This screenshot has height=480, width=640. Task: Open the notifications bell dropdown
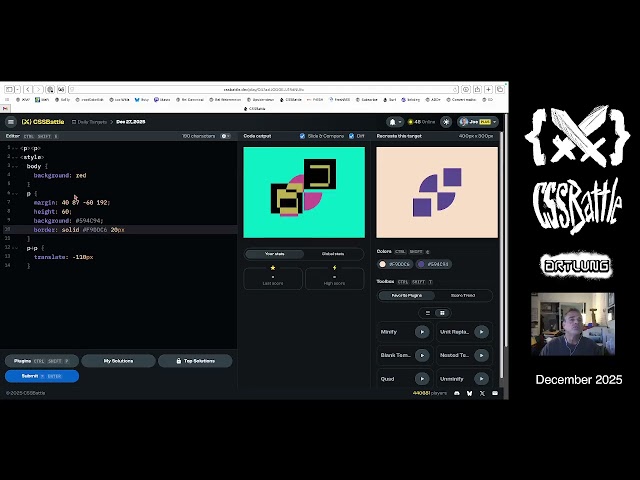[x=395, y=122]
